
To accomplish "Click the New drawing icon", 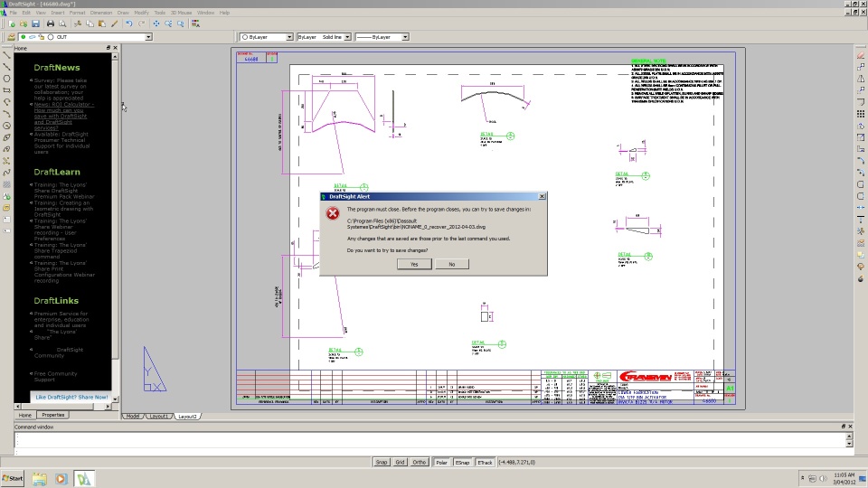I will (12, 23).
